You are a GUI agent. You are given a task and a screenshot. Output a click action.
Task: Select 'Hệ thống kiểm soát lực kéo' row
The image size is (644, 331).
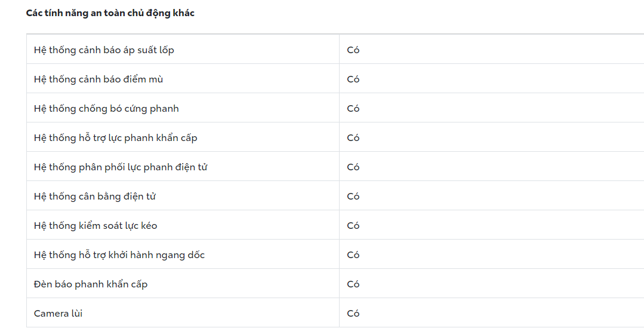tap(95, 226)
